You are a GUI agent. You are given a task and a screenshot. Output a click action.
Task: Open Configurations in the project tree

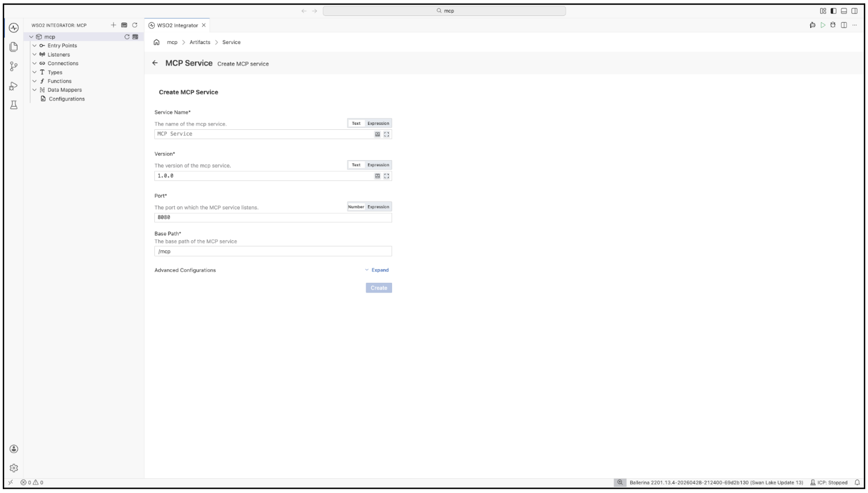point(67,99)
